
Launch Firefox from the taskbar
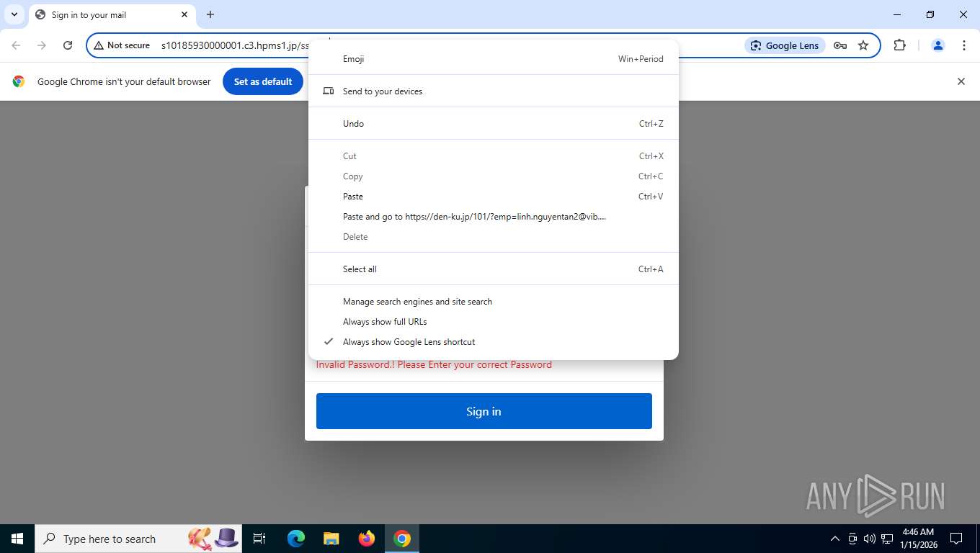367,539
